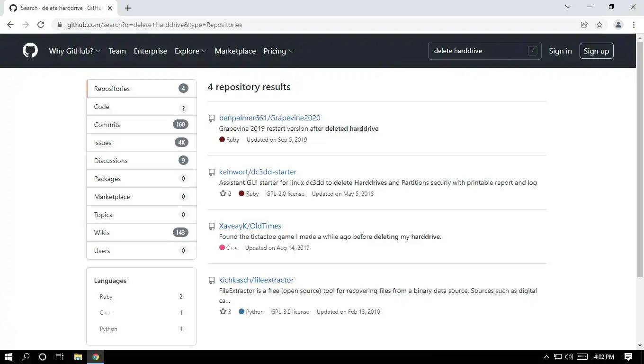Click star count for keinwort/dc3dd-starter
This screenshot has height=364, width=644.
[x=225, y=193]
